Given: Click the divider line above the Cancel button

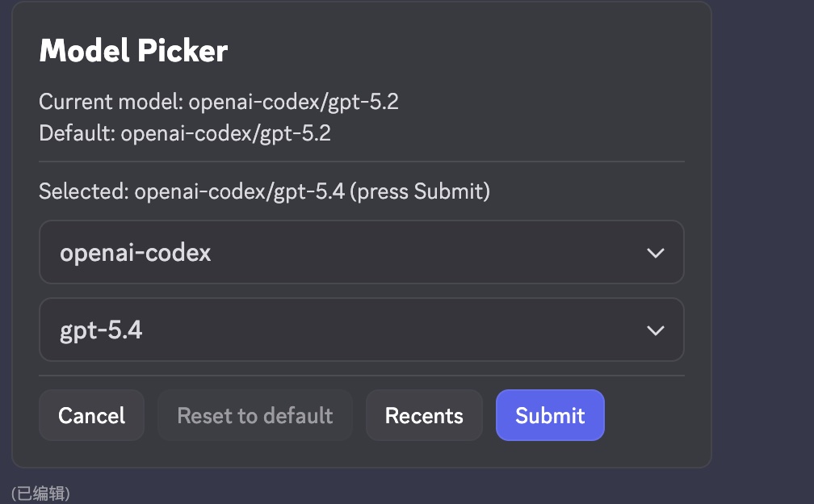Looking at the screenshot, I should click(x=361, y=376).
